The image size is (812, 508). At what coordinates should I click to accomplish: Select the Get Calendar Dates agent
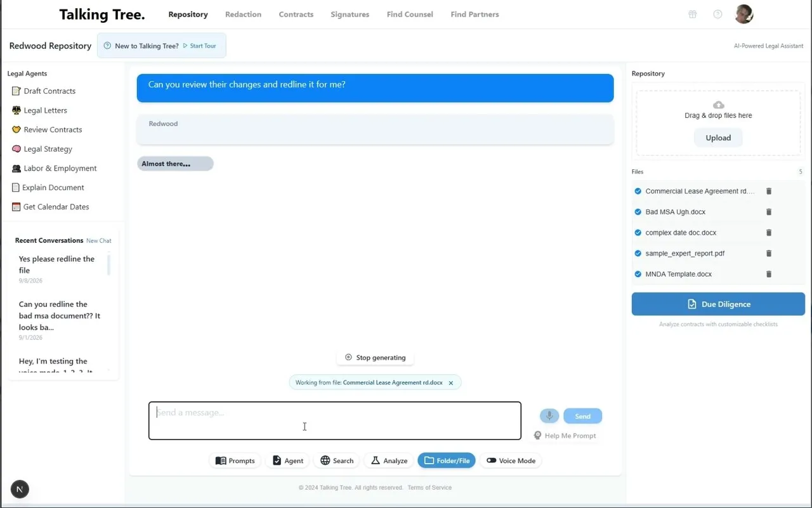(51, 207)
